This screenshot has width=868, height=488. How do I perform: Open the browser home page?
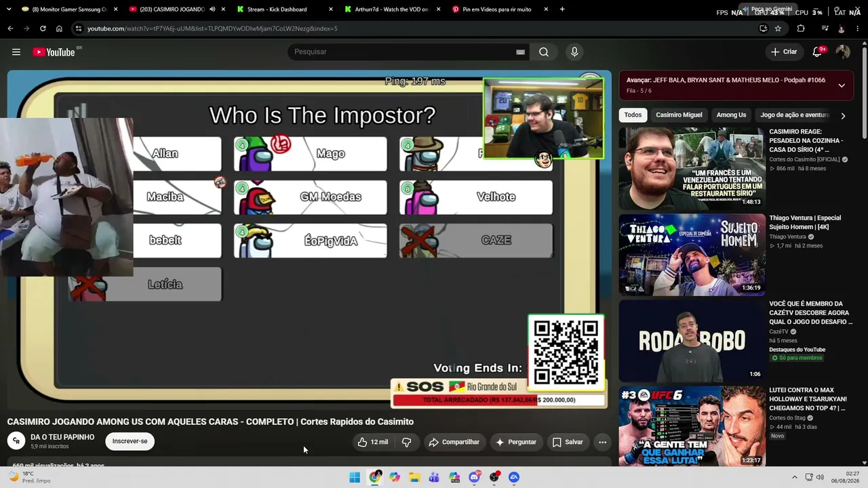pos(59,28)
